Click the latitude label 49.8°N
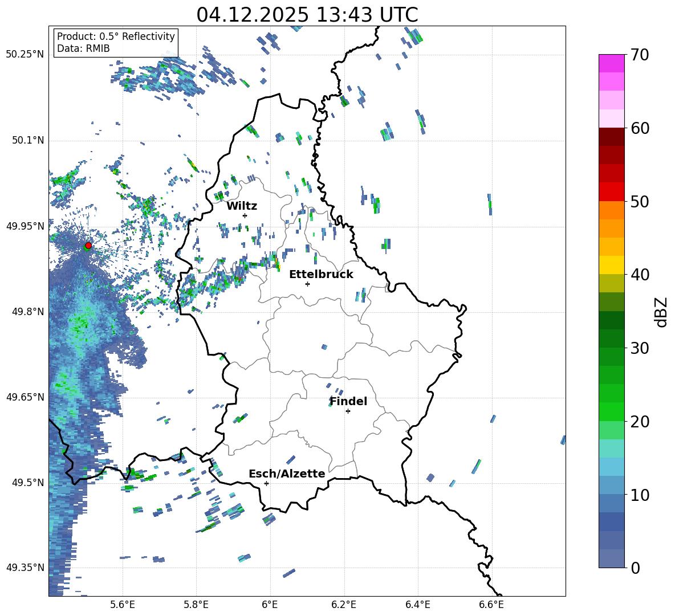Screen dimensions: 675x616 [28, 312]
